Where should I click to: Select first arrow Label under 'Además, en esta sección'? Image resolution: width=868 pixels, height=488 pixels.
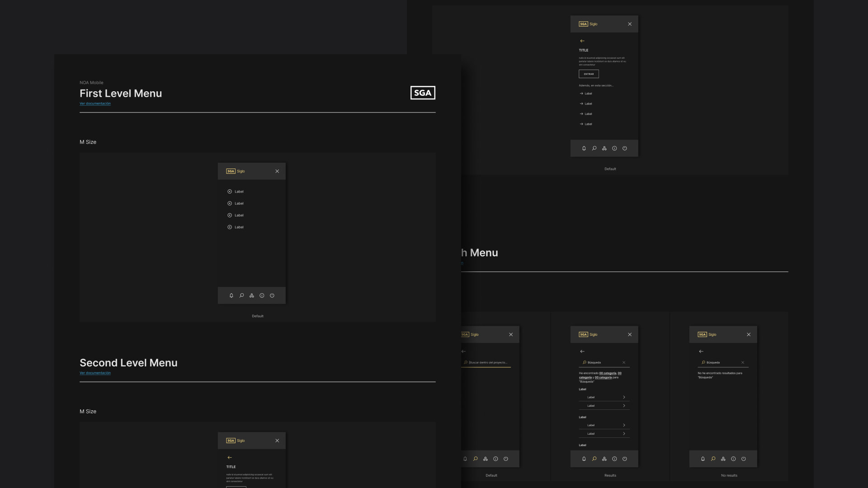[x=586, y=94]
